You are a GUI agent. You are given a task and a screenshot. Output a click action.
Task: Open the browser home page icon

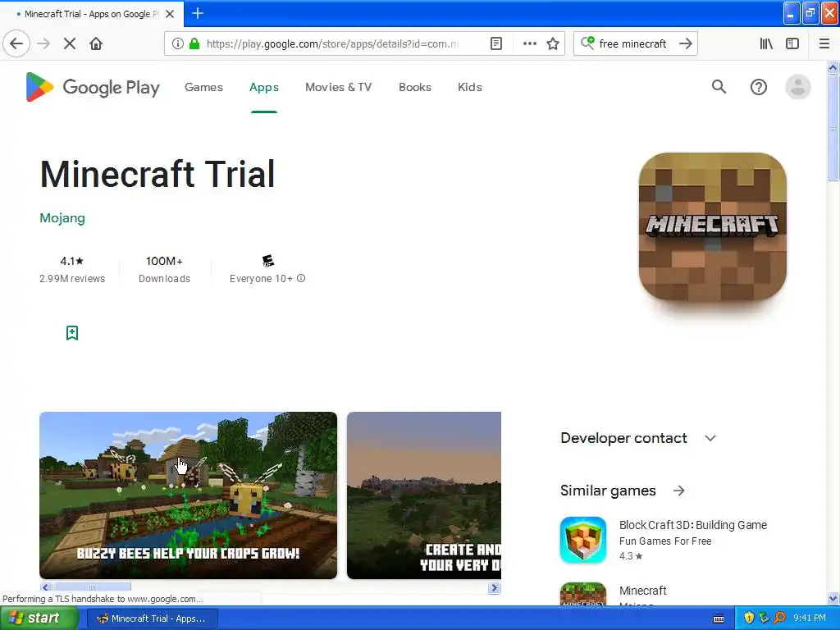coord(96,43)
